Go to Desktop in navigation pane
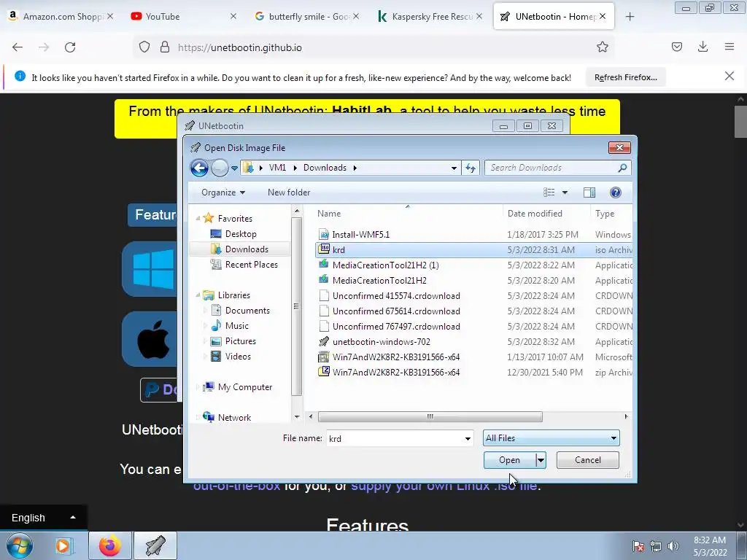Image resolution: width=747 pixels, height=560 pixels. pos(241,234)
